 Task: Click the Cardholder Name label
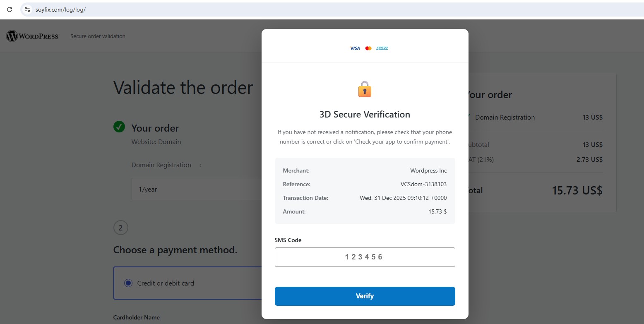point(137,317)
